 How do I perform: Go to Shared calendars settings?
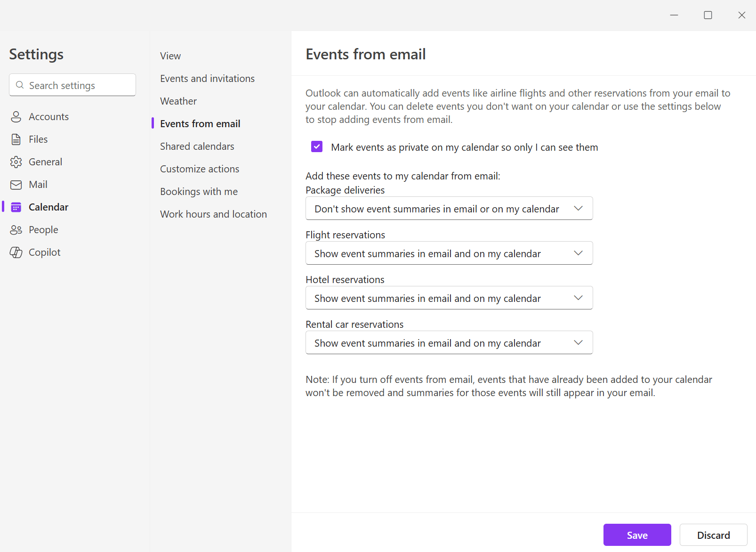pos(197,146)
